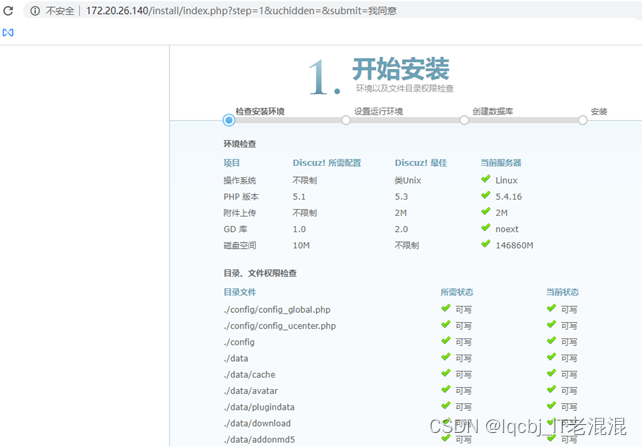Click the GD 库 row label
Viewport: 642px width, 446px height.
pyautogui.click(x=235, y=229)
